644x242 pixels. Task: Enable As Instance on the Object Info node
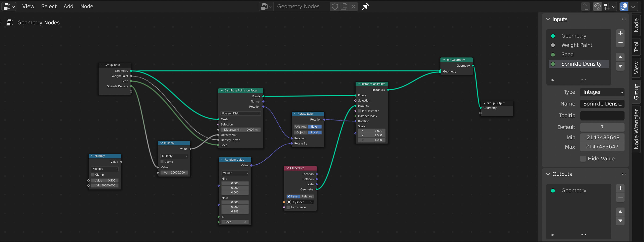point(288,207)
